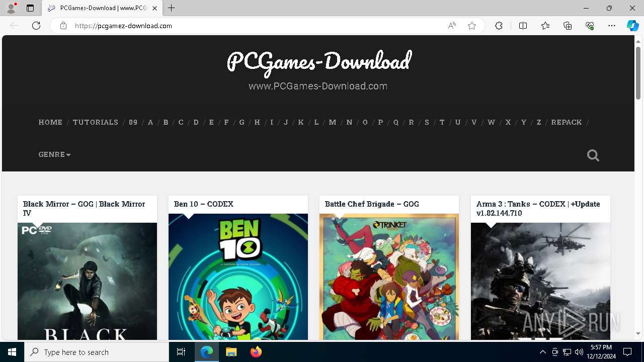
Task: Click the page vertical scrollbar thumb
Action: (638, 73)
